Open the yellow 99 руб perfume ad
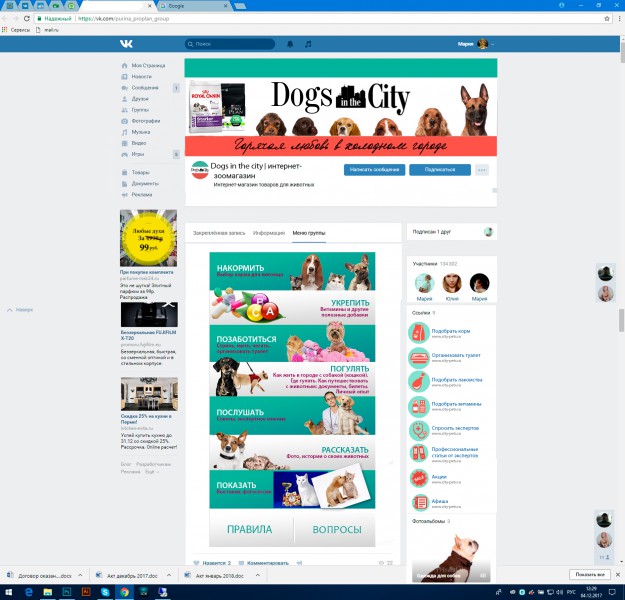Viewport: 625px width, 600px height. (x=148, y=238)
